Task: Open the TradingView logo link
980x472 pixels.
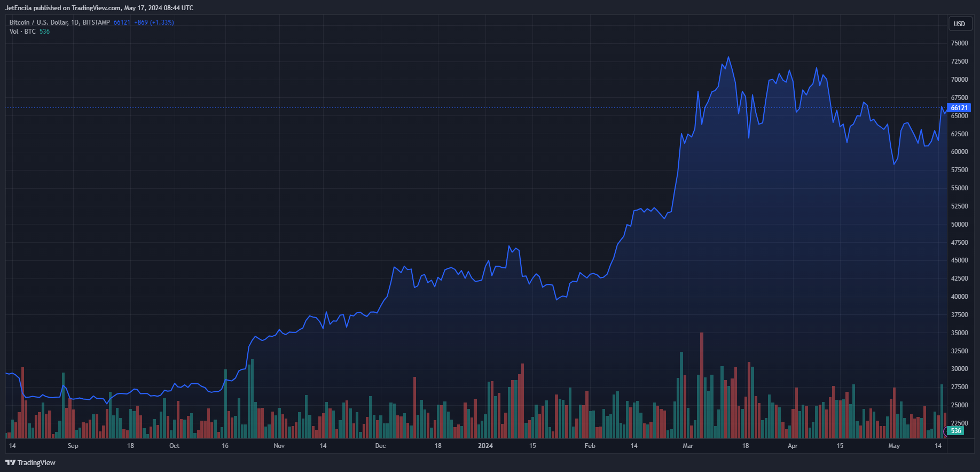Action: pos(30,462)
